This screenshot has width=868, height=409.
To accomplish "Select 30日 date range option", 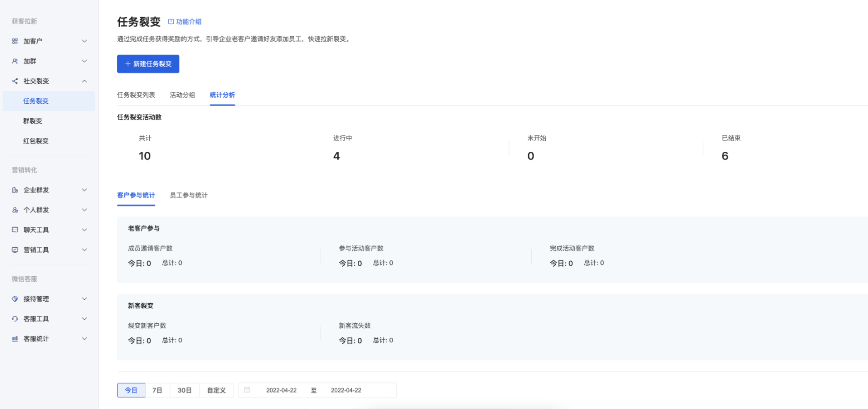I will [x=184, y=390].
